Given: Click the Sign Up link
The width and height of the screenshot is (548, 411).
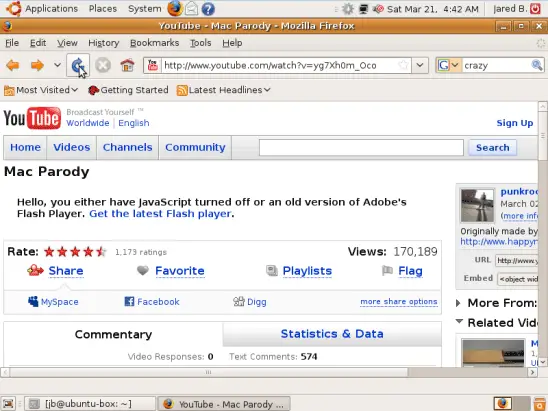Looking at the screenshot, I should coord(515,123).
